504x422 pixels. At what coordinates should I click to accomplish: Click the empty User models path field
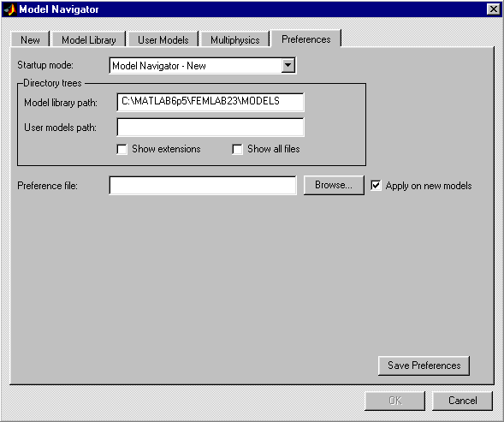[210, 127]
